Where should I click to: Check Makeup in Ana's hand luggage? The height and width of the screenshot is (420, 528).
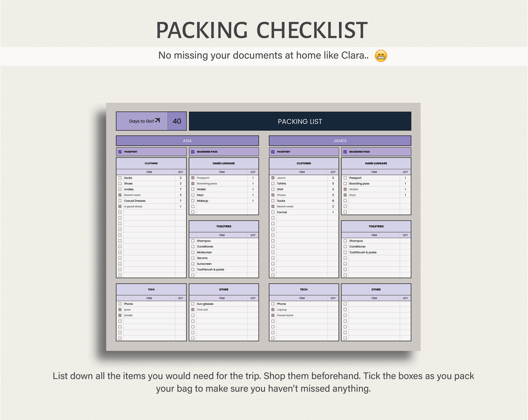(193, 201)
